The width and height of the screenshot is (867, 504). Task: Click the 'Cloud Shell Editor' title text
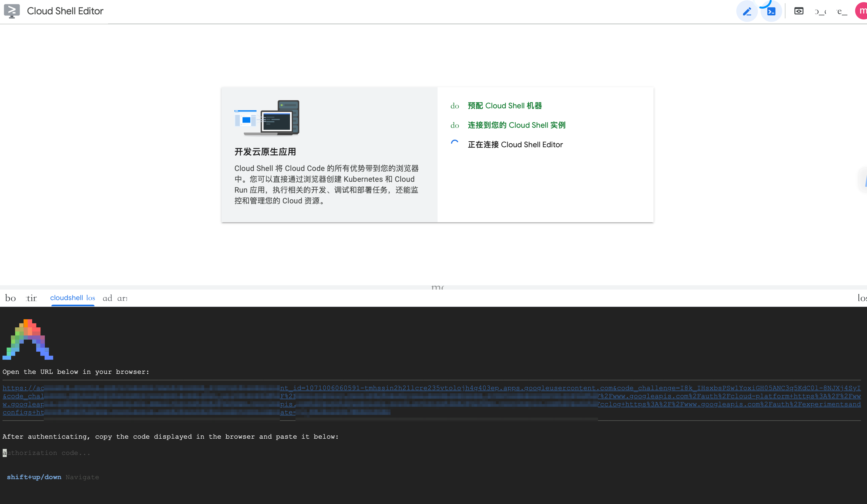[x=65, y=11]
